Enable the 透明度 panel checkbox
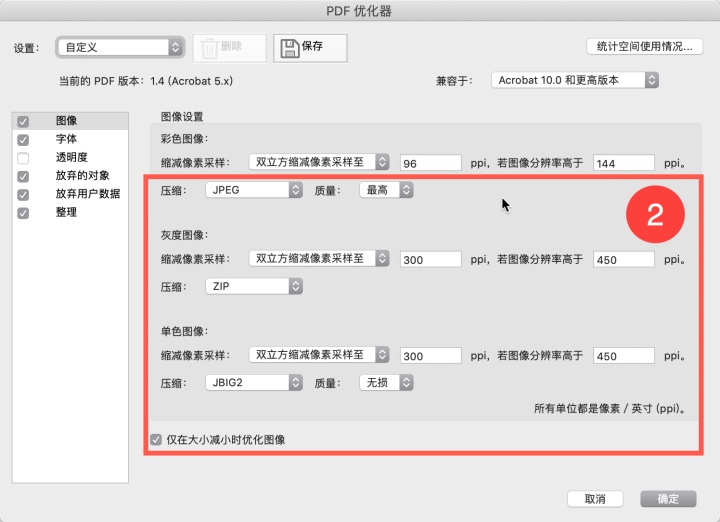This screenshot has width=720, height=522. pos(23,158)
